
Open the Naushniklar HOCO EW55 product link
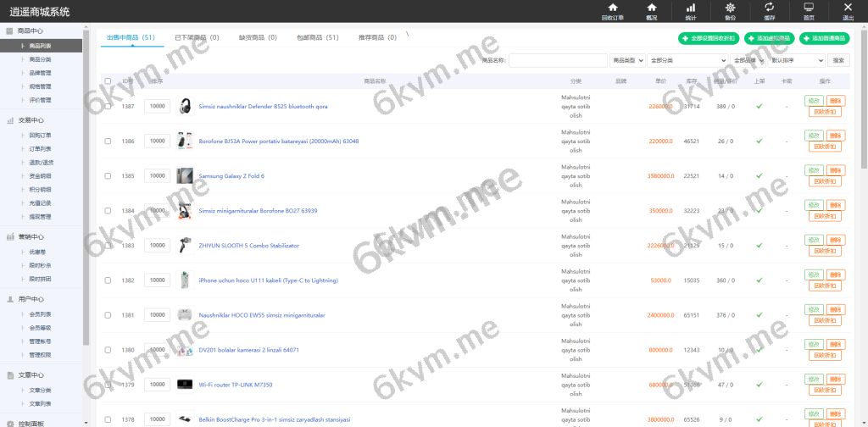262,315
